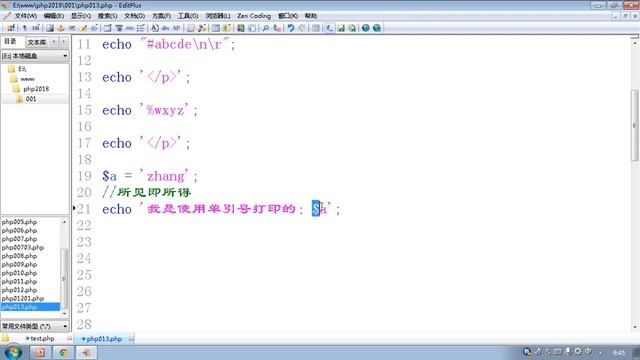Open php00703.php in the file list
The height and width of the screenshot is (360, 640).
coord(22,247)
